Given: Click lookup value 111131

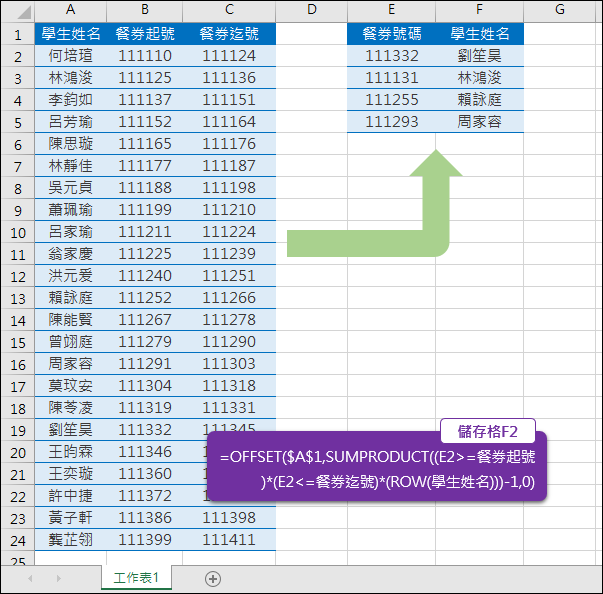Looking at the screenshot, I should pos(391,78).
